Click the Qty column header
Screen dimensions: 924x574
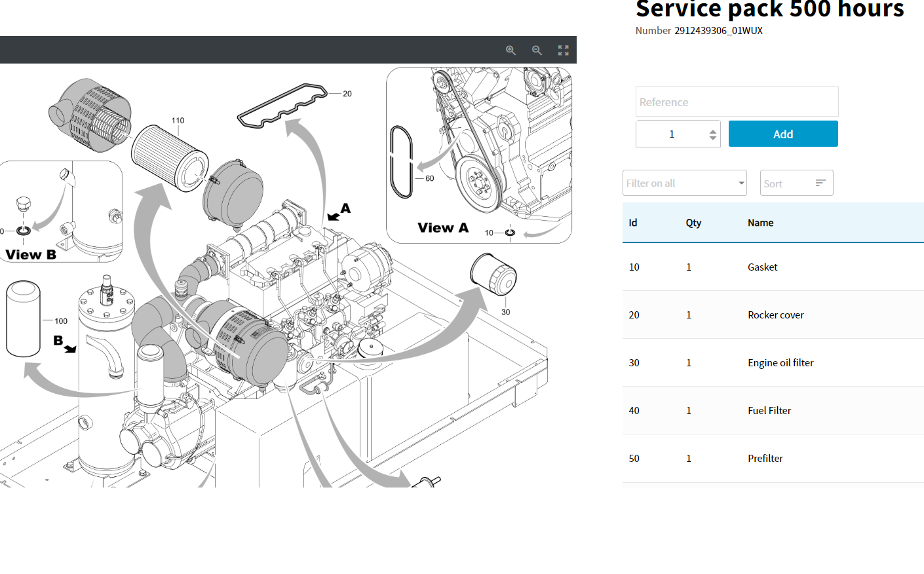coord(693,223)
